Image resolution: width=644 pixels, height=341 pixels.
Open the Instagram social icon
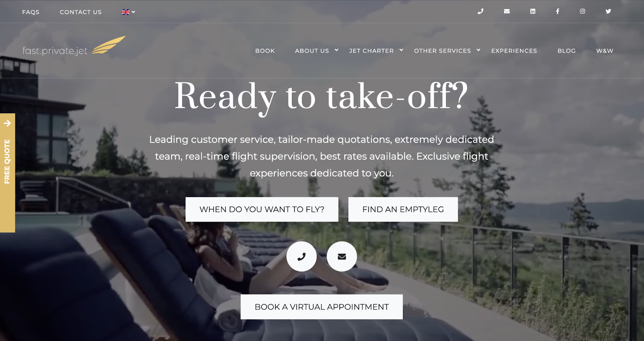coord(582,11)
